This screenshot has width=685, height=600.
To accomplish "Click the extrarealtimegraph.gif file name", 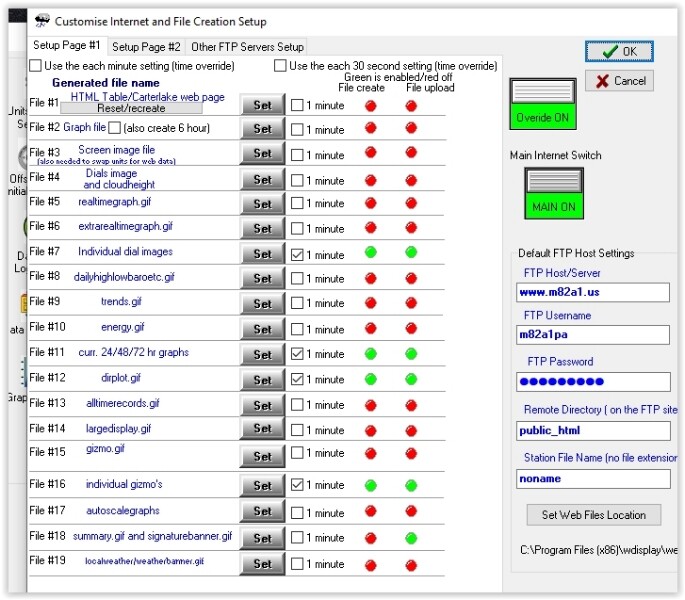I will pos(125,226).
